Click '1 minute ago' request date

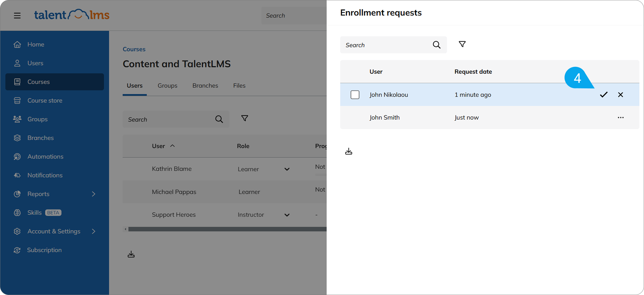(x=473, y=95)
